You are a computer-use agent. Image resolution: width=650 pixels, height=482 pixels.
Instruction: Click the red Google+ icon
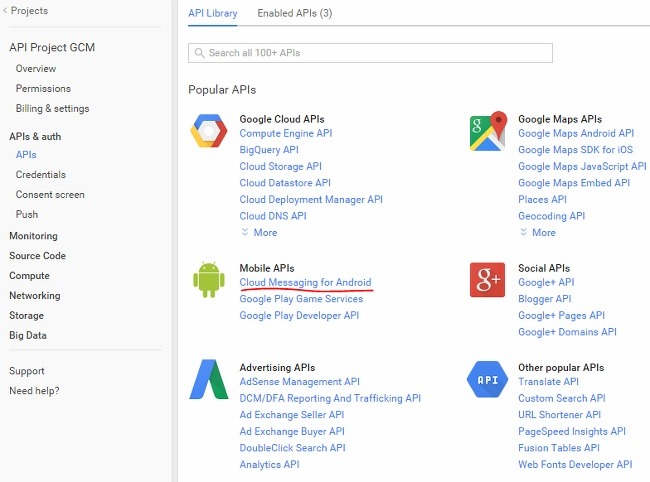tap(488, 280)
